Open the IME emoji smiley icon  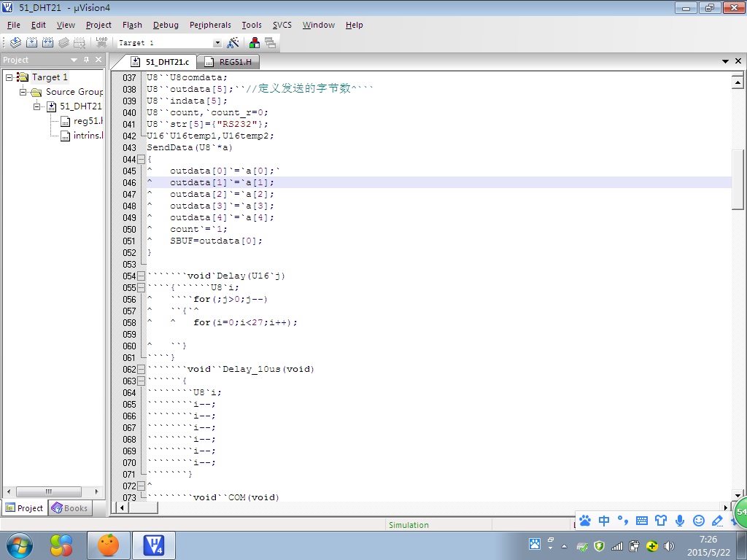click(698, 521)
